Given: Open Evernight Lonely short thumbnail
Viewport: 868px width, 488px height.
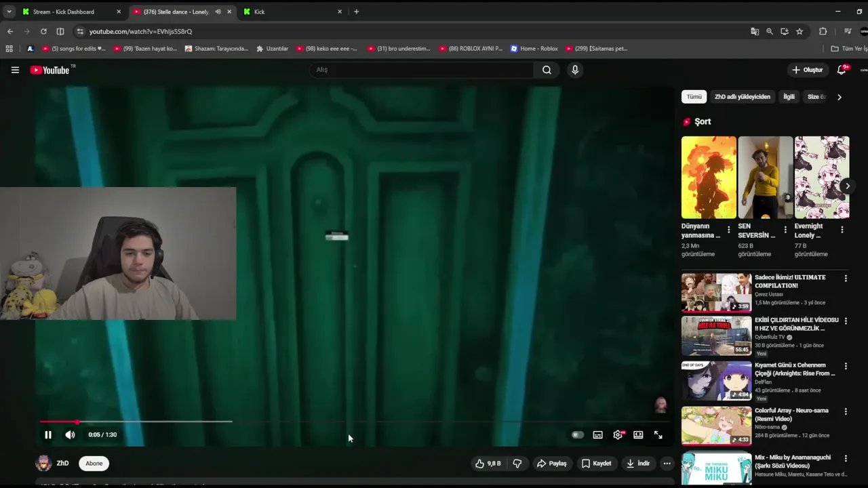Looking at the screenshot, I should tap(821, 177).
